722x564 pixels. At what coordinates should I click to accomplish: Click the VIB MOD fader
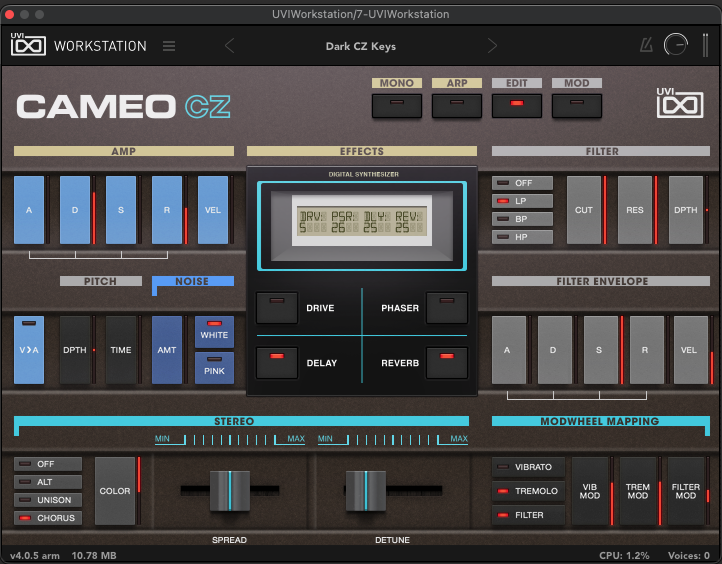(x=590, y=491)
